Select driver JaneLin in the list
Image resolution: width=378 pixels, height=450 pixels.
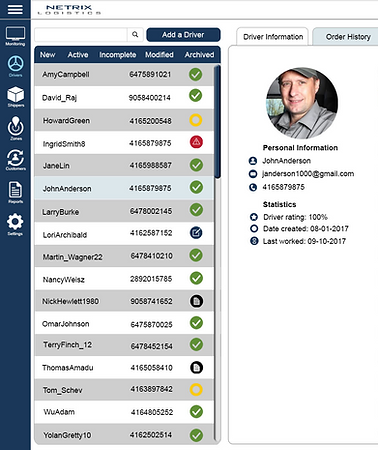124,165
